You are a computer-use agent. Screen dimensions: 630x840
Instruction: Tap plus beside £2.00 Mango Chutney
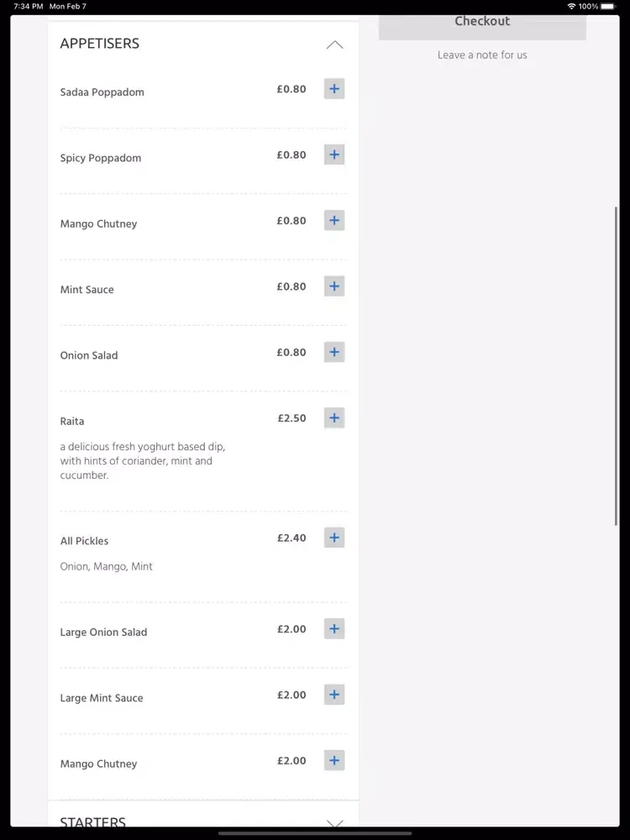[334, 761]
